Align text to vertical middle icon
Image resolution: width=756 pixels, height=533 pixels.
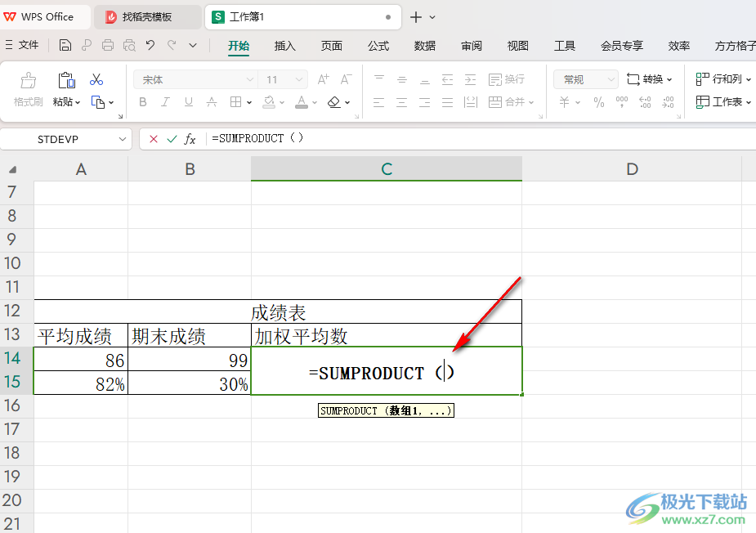coord(401,79)
